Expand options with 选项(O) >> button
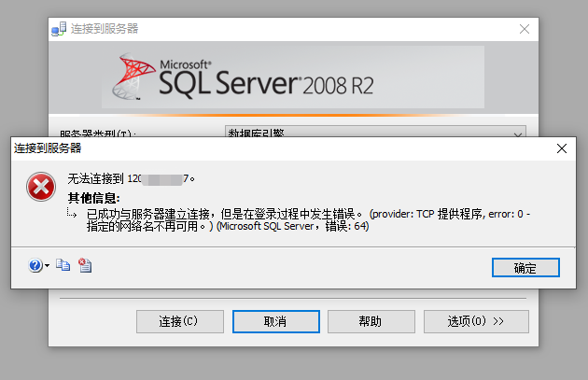The width and height of the screenshot is (588, 380). click(x=476, y=321)
